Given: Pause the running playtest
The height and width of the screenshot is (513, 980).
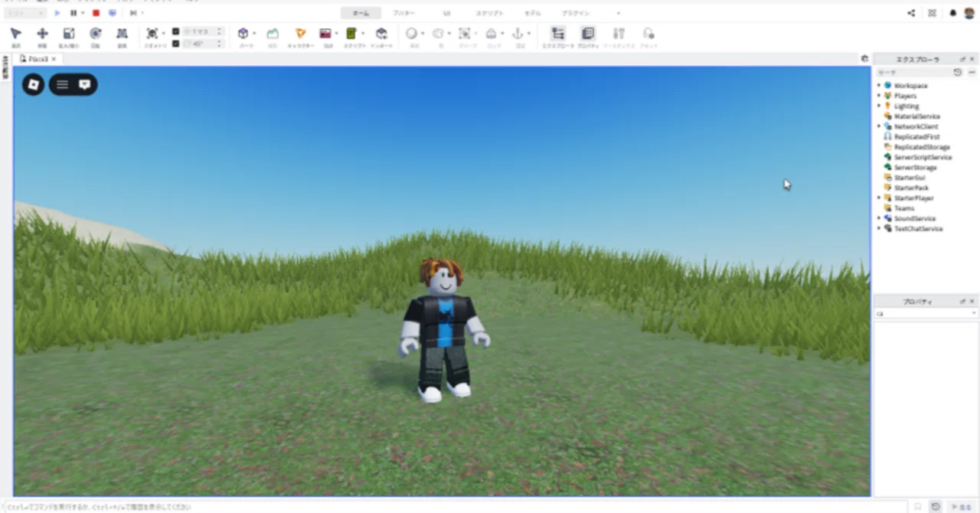Looking at the screenshot, I should pos(73,13).
